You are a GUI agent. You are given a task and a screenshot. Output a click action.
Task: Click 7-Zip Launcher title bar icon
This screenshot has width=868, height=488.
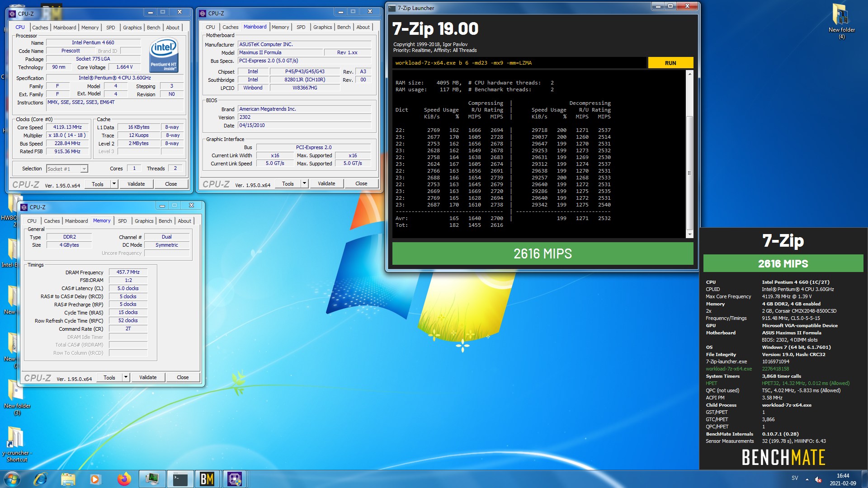point(392,8)
